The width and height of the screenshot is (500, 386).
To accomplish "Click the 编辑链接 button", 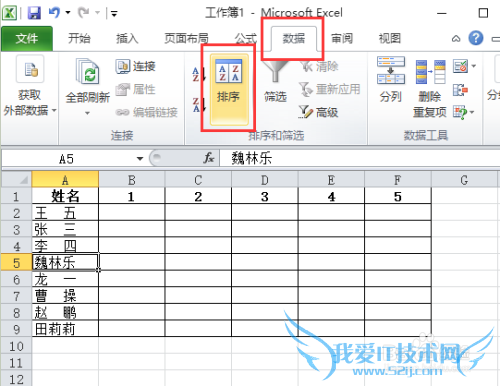I will (x=147, y=112).
